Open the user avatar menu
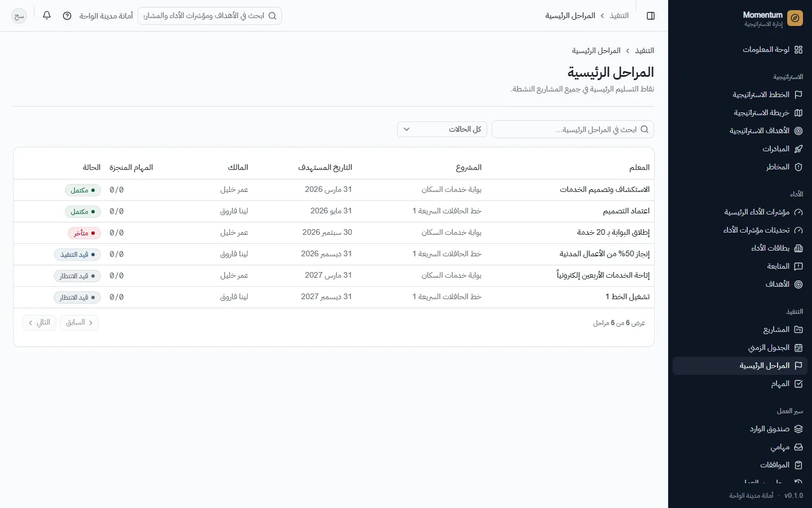812x508 pixels. (x=19, y=16)
